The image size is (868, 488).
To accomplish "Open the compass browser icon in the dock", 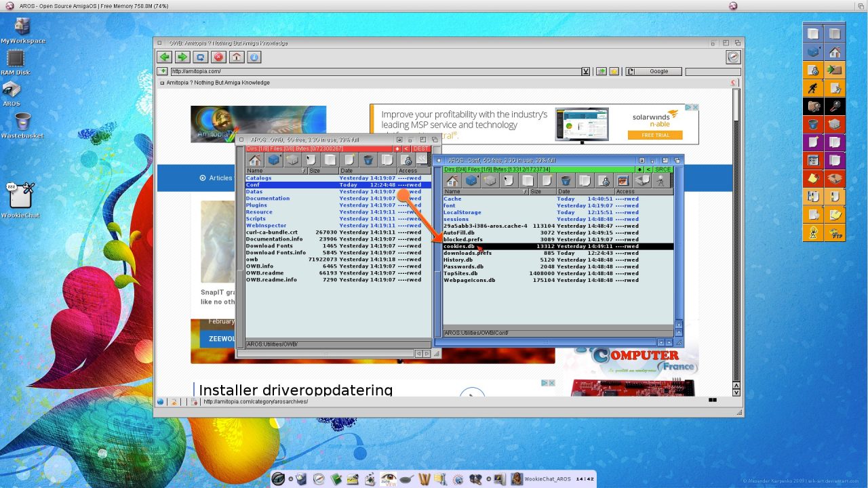I will 319,479.
